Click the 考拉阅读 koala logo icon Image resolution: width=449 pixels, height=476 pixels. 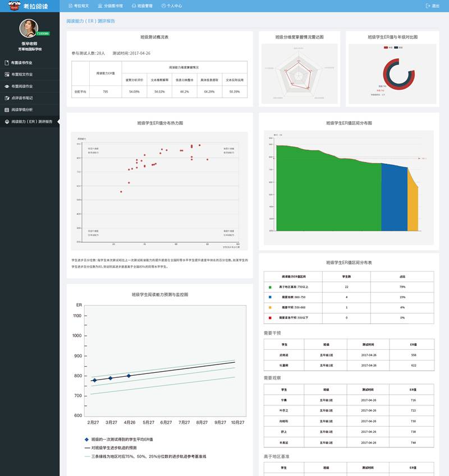[x=14, y=6]
